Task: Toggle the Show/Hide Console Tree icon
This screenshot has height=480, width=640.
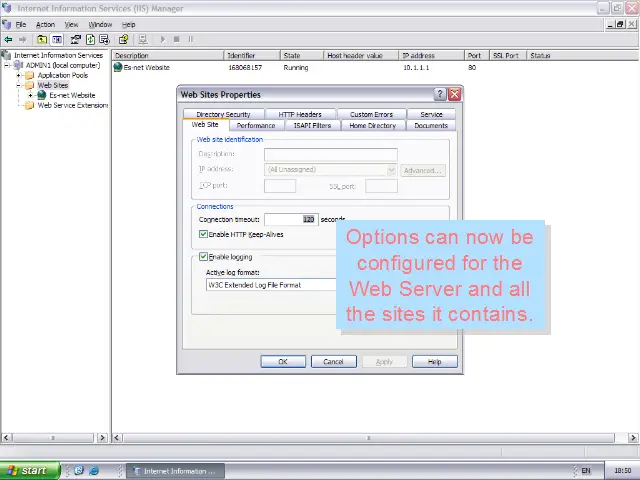Action: click(x=57, y=40)
